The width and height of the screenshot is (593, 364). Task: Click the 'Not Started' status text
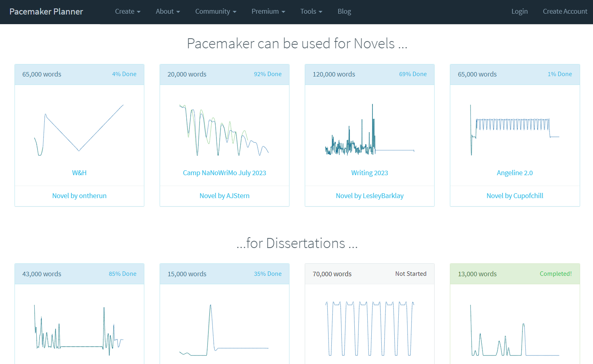(x=411, y=274)
